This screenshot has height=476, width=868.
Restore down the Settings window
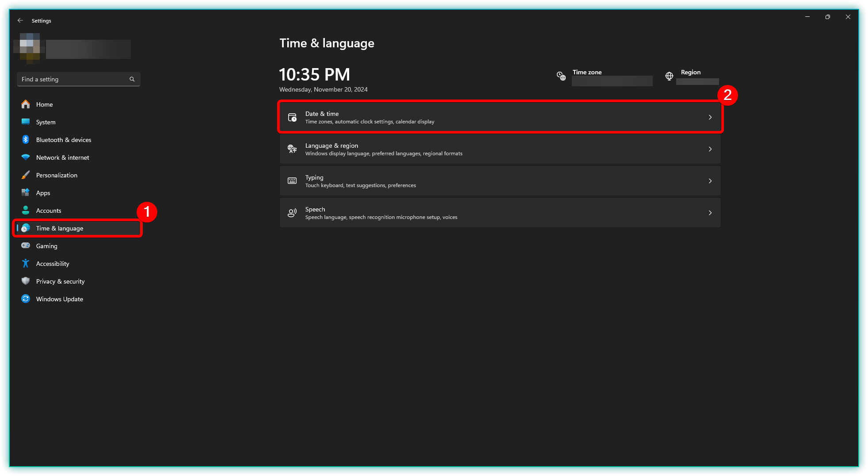pyautogui.click(x=828, y=17)
